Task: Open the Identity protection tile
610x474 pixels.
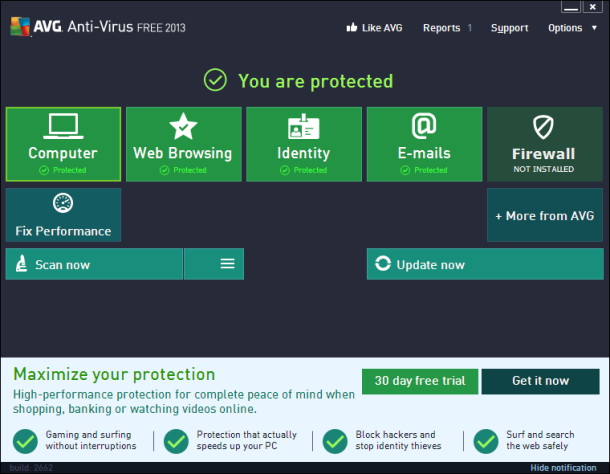Action: click(x=303, y=144)
